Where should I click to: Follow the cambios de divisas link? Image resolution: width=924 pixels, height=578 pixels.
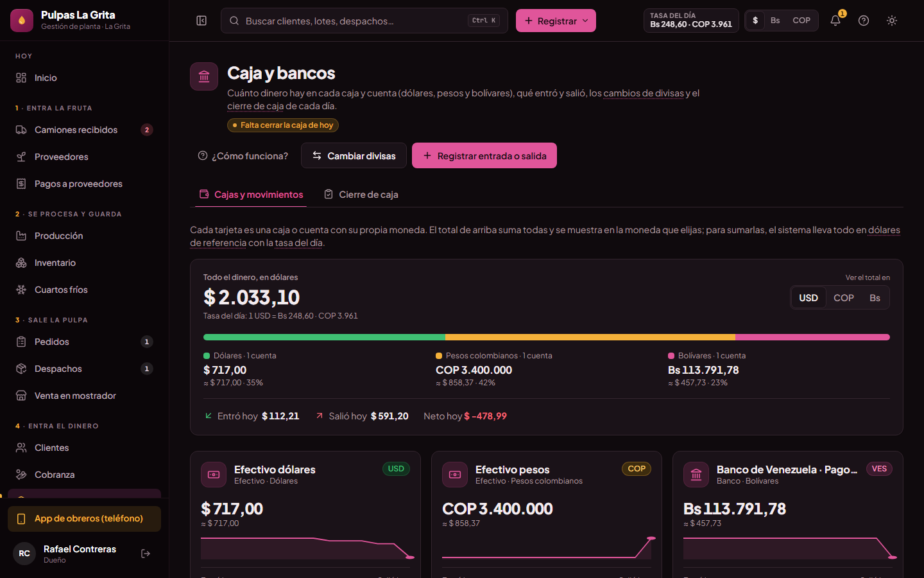pos(644,93)
